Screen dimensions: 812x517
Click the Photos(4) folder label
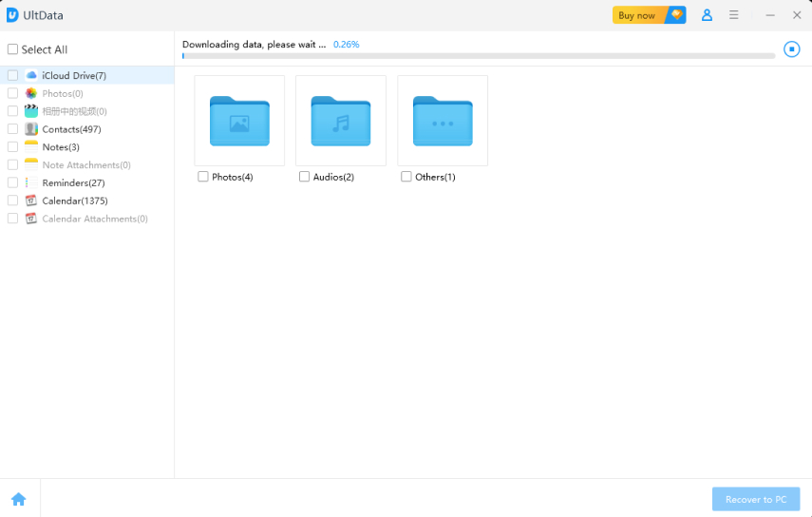233,177
